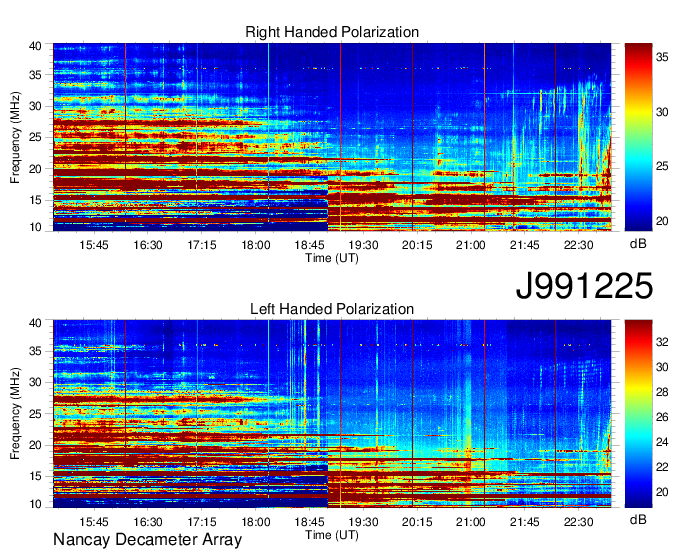Click the 26 value on bottom color bar
Viewport: 680px width, 552px height.
(x=662, y=417)
